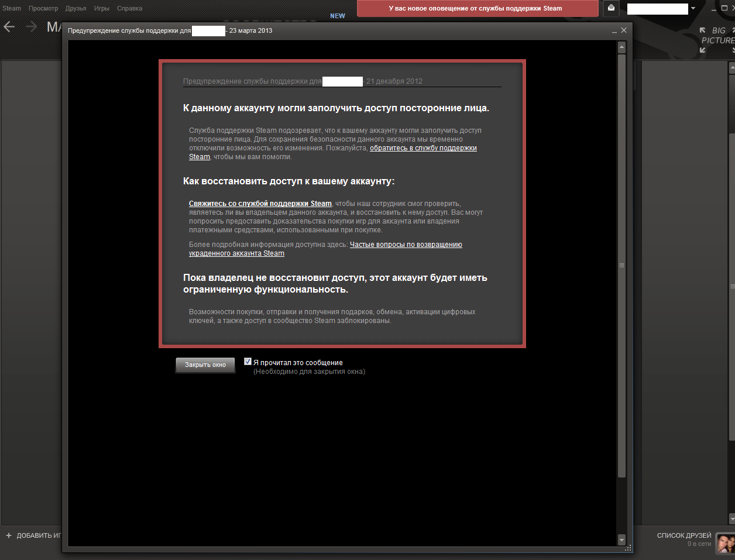Open the friends list avatar thumbnail
The height and width of the screenshot is (560, 735).
tap(724, 544)
